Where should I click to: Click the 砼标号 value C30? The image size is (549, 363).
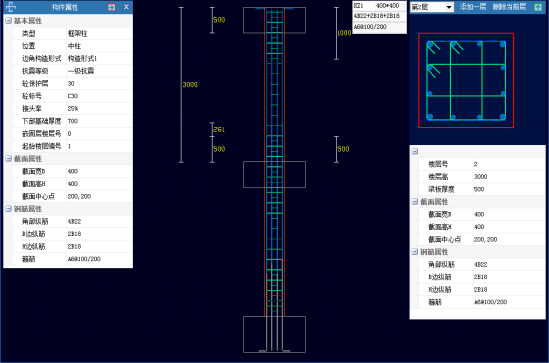tap(73, 96)
